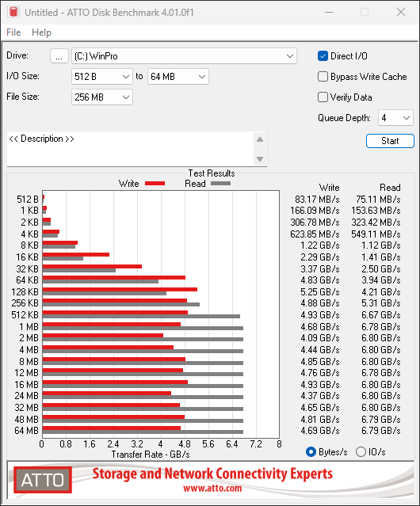Click the Write column header in results
The width and height of the screenshot is (420, 506).
point(330,188)
